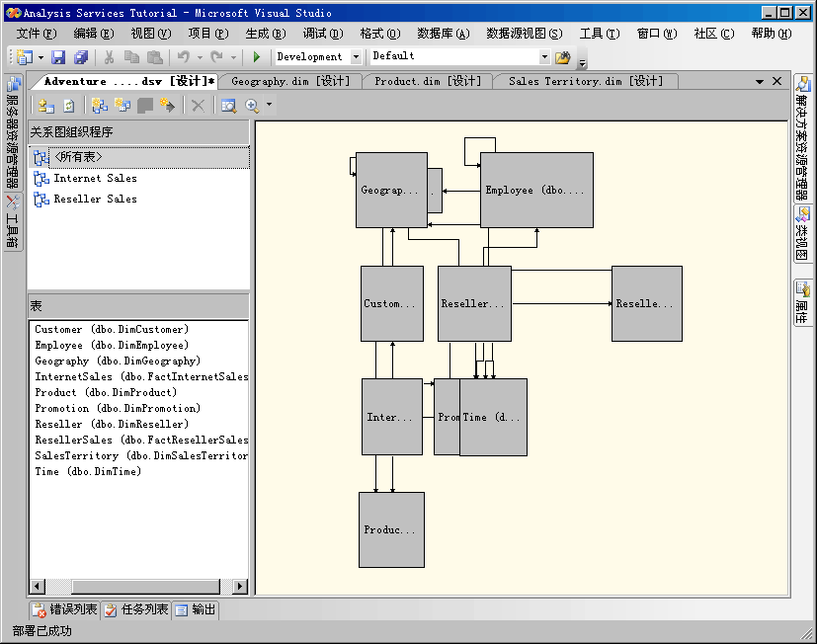Screen dimensions: 817x644
Task: Open the 工具箱 side panel
Action: pos(13,221)
